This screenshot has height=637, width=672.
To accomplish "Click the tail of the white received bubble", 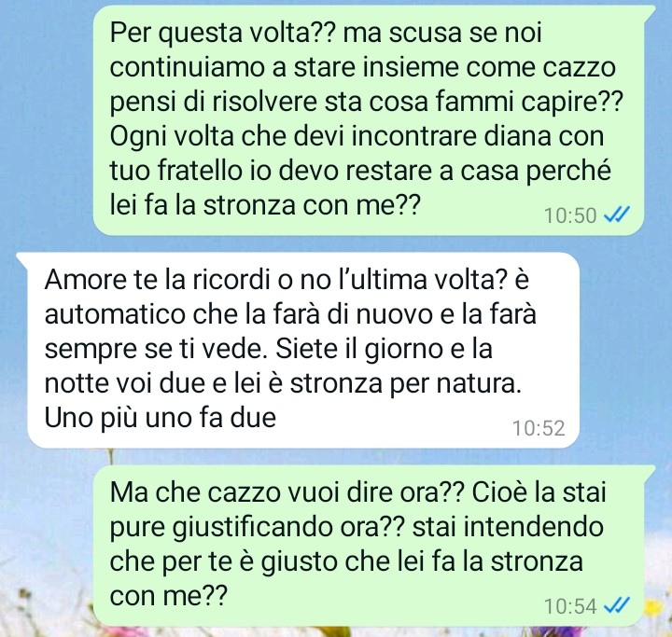I will pos(22,259).
